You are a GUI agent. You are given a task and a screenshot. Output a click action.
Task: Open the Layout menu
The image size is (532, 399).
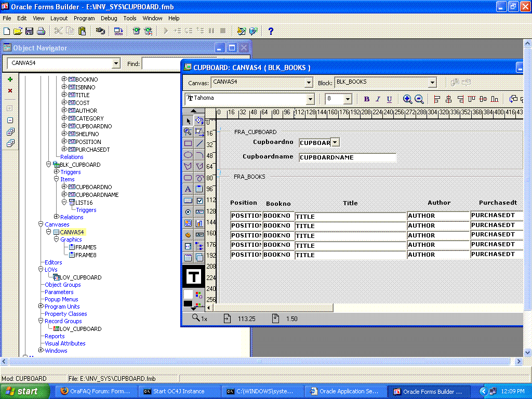point(59,18)
